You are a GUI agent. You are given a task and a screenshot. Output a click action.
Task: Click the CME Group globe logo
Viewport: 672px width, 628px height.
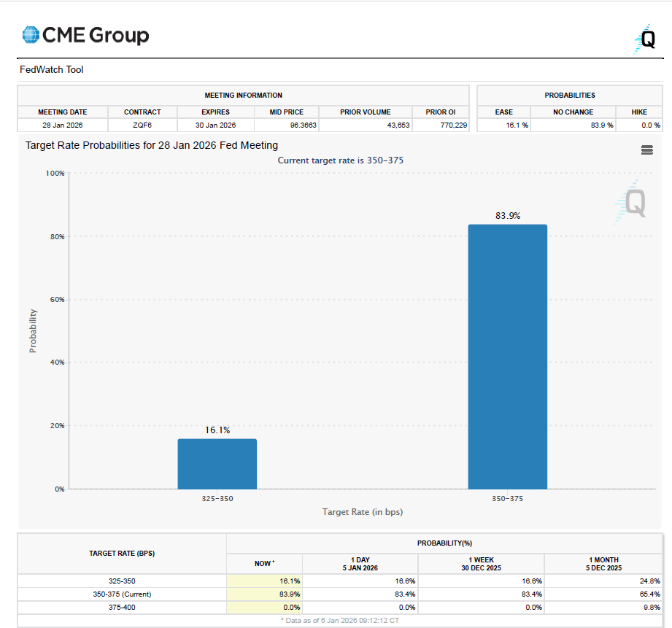(31, 35)
